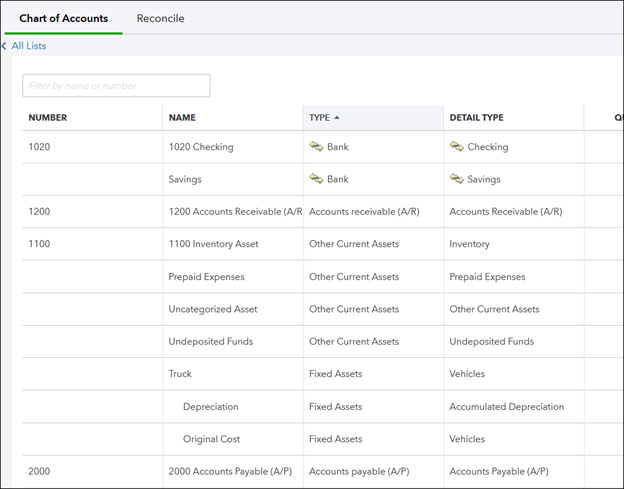Click the savings icon in Detail Type column

[x=457, y=179]
